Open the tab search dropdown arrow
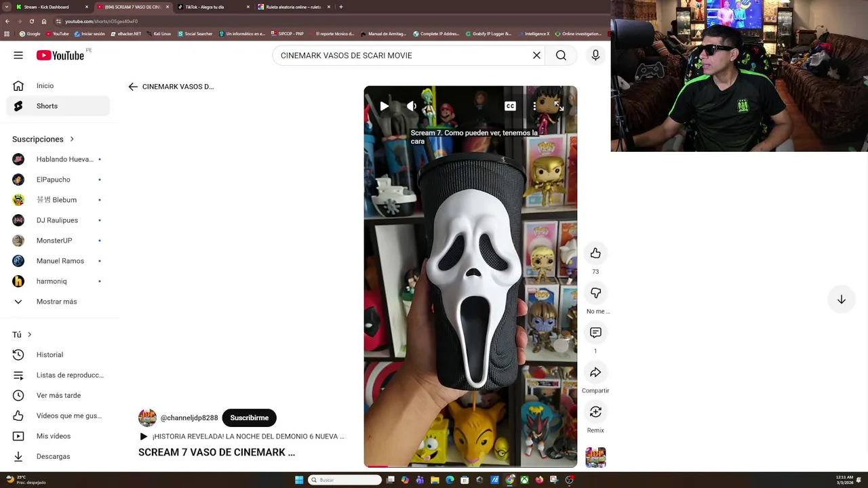868x488 pixels. coord(7,7)
